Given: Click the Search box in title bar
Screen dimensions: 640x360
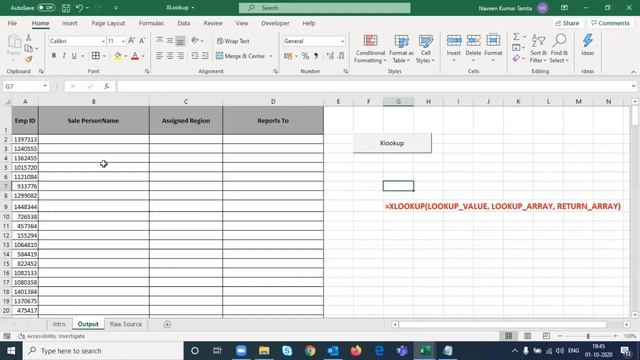Looking at the screenshot, I should (324, 8).
